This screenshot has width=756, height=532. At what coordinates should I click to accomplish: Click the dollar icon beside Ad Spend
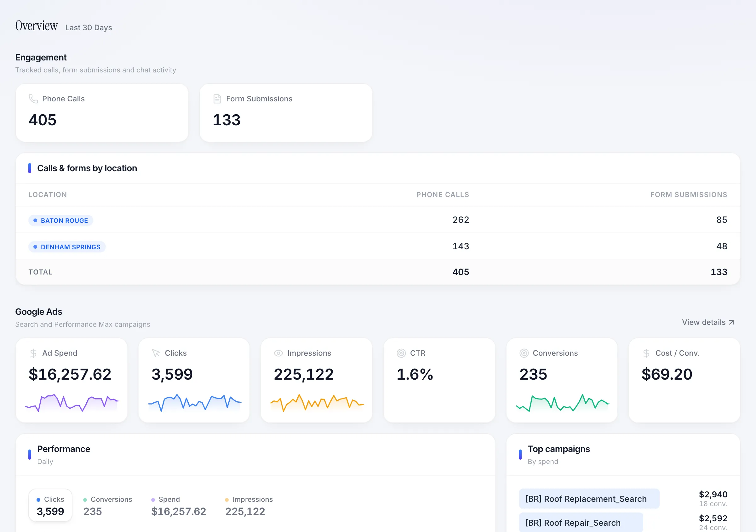click(x=33, y=353)
